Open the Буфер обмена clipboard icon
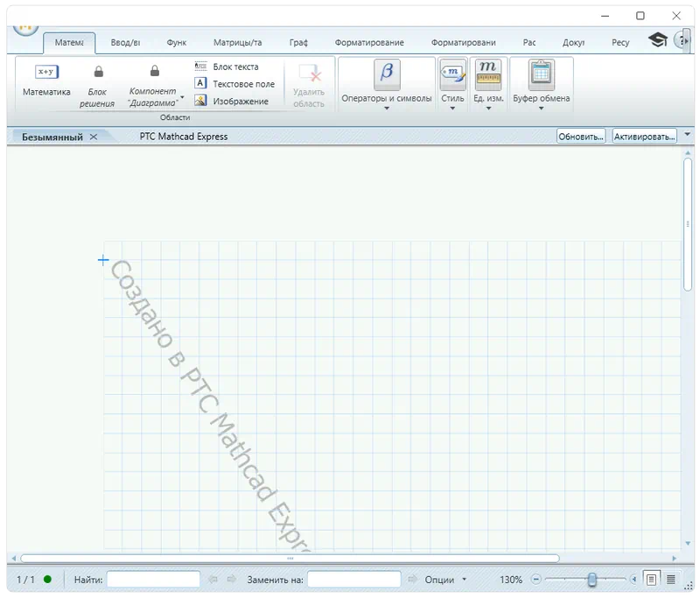The width and height of the screenshot is (700, 598). (541, 74)
